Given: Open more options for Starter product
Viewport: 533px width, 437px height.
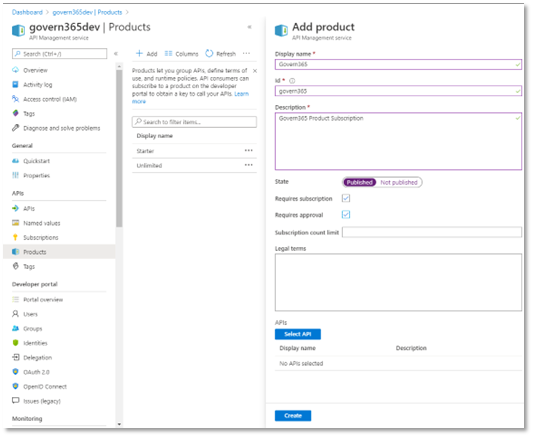Looking at the screenshot, I should 249,151.
